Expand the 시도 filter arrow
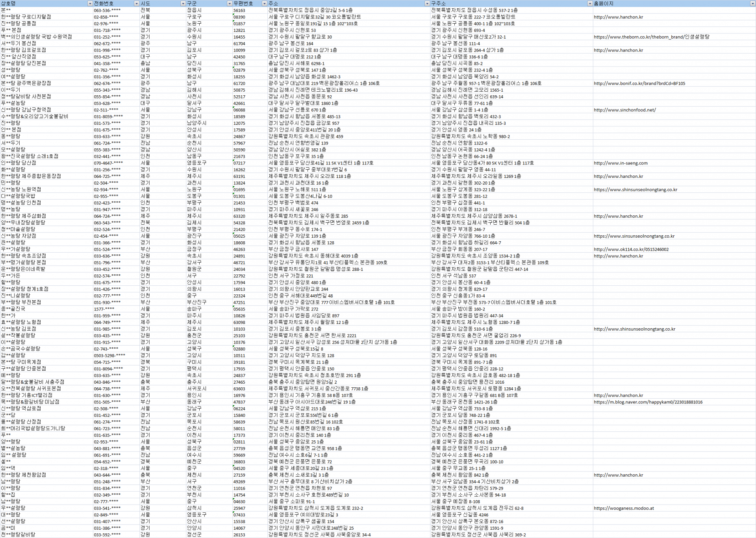Viewport: 756px width, 538px height. coord(183,4)
